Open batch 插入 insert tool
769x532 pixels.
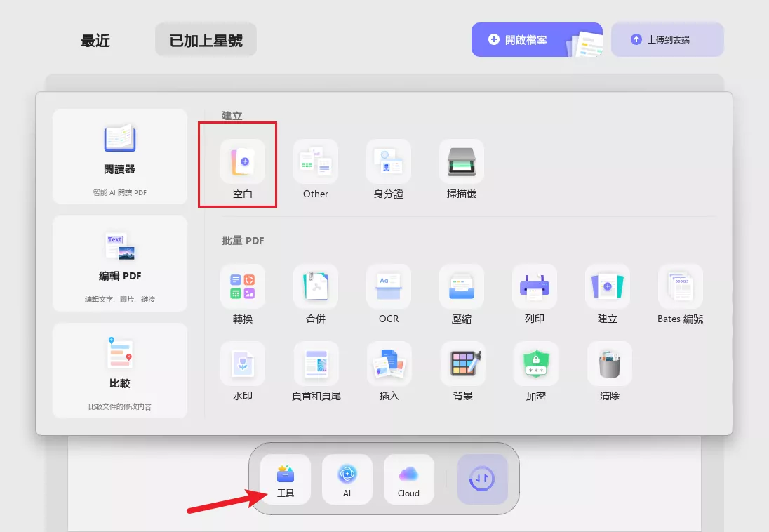(x=389, y=364)
